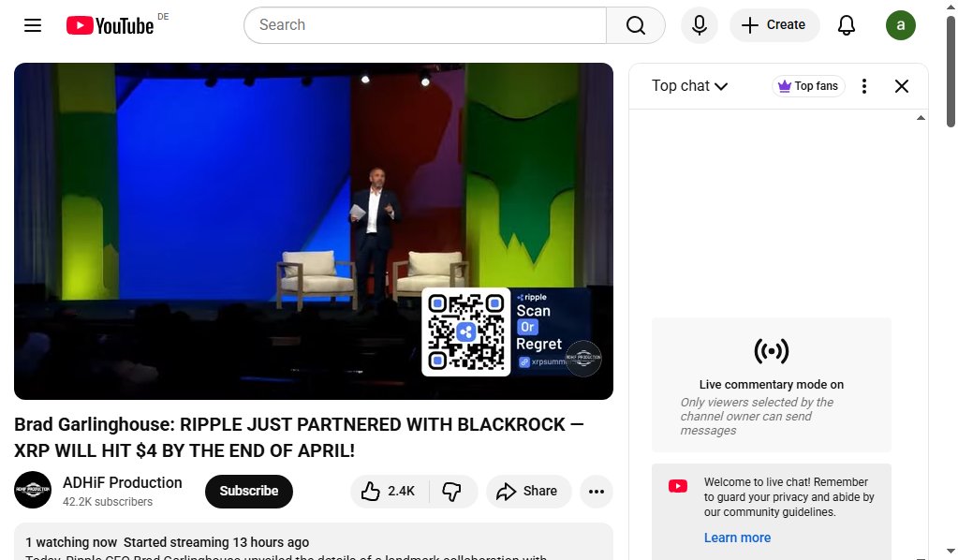Open the ADHiF Production channel name link

[x=122, y=482]
